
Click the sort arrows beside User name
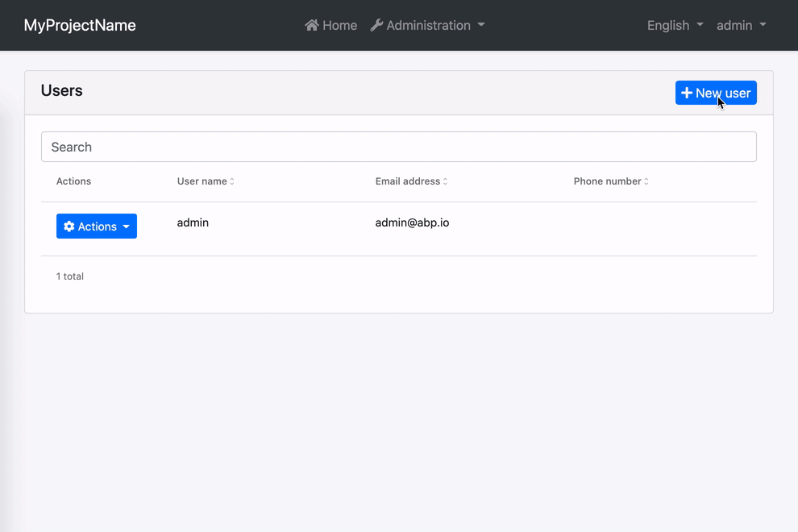pos(231,181)
